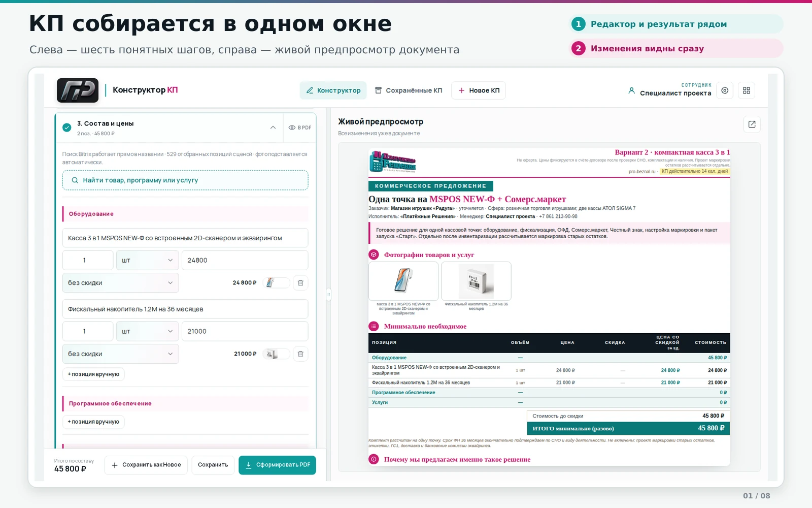Open the grid apps menu icon

(747, 90)
